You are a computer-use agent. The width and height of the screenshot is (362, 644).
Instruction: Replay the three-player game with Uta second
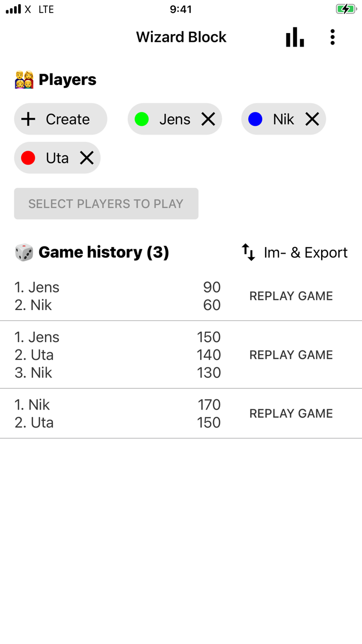tap(291, 355)
